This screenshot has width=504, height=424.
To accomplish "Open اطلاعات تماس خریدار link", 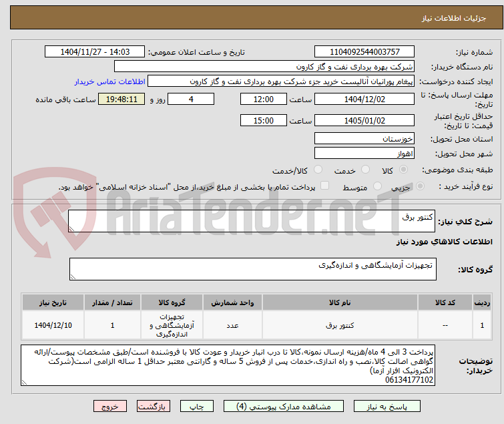I will (x=109, y=81).
